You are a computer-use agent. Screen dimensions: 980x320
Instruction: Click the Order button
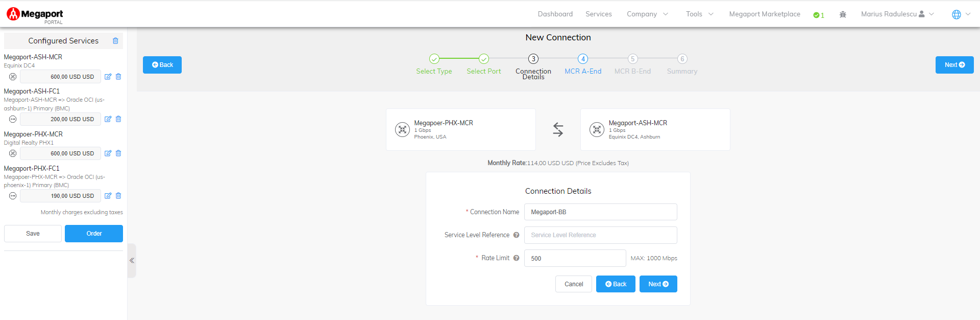(x=94, y=234)
